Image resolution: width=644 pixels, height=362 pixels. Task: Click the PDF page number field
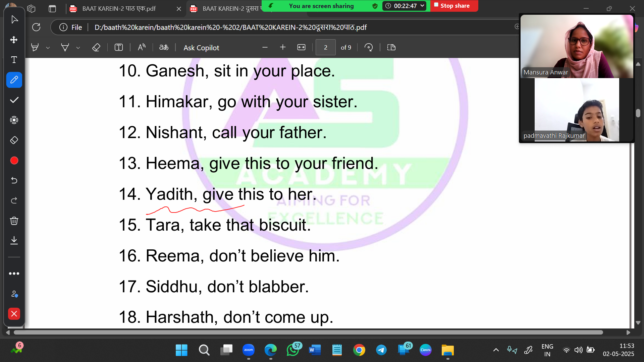[325, 48]
